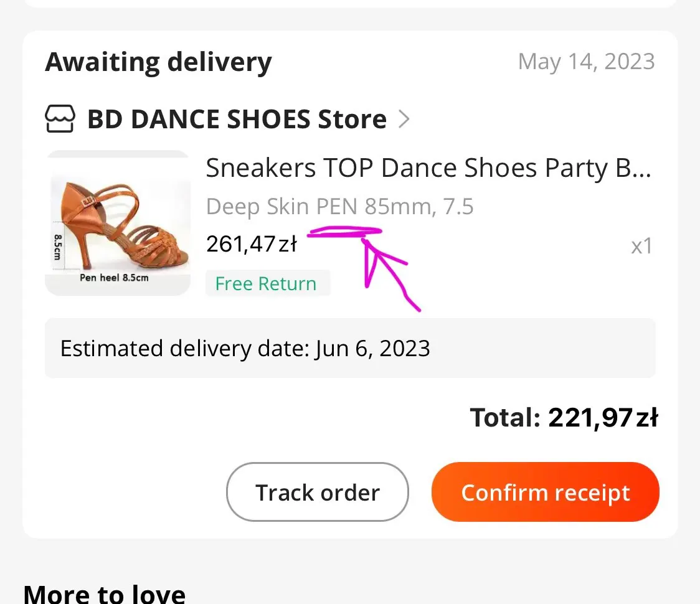Open the orange dance shoe thumbnail
Viewport: 700px width, 604px height.
[x=118, y=222]
